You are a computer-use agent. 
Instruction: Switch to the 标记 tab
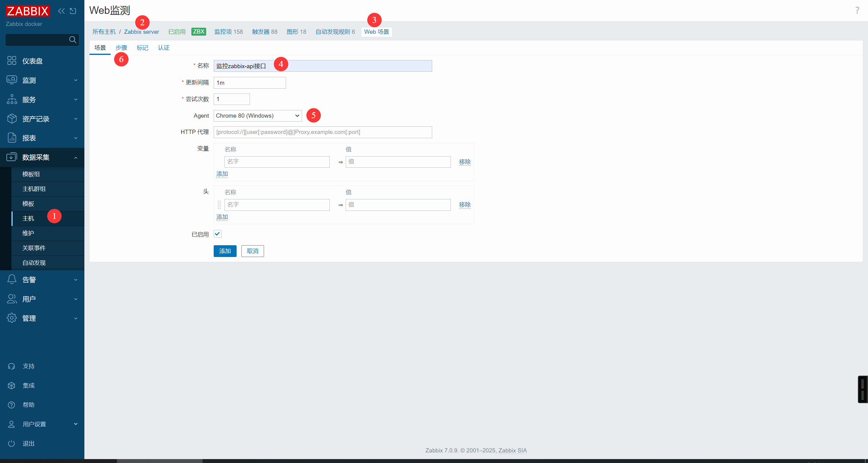click(x=143, y=48)
